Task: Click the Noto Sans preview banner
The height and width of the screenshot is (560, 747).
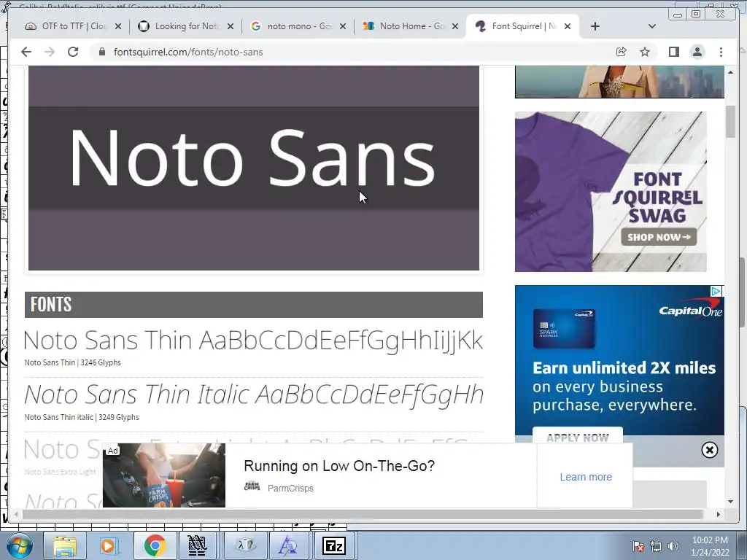Action: tap(253, 168)
